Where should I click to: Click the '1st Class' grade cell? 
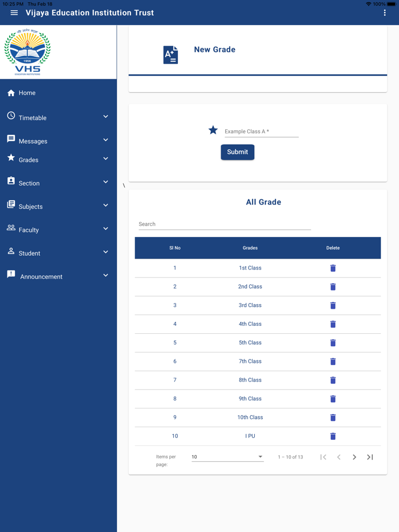(x=250, y=268)
